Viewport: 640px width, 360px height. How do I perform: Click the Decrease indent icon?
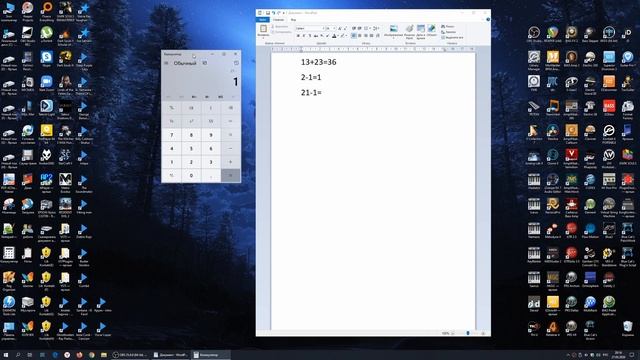(x=354, y=28)
